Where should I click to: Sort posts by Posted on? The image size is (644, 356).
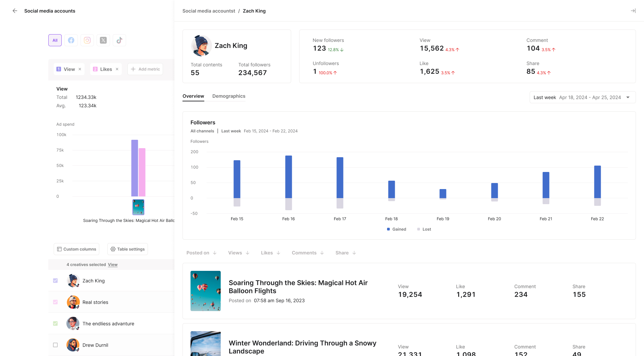[x=201, y=253]
